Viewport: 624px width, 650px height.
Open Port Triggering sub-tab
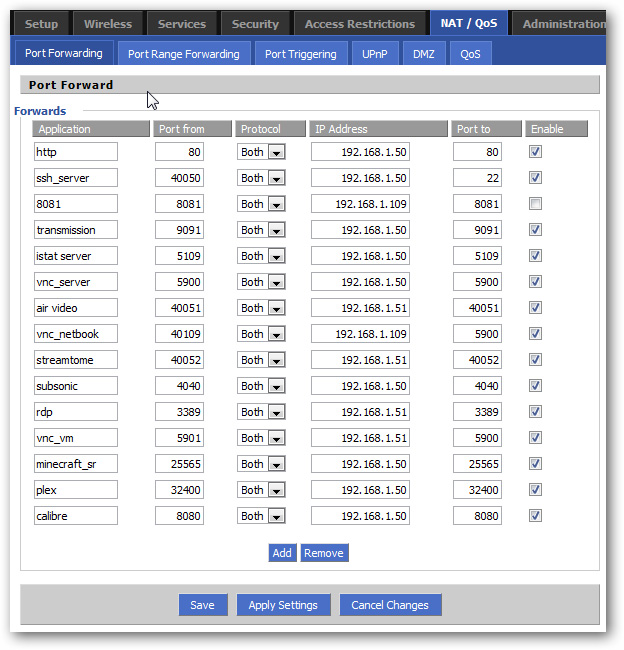pyautogui.click(x=301, y=54)
